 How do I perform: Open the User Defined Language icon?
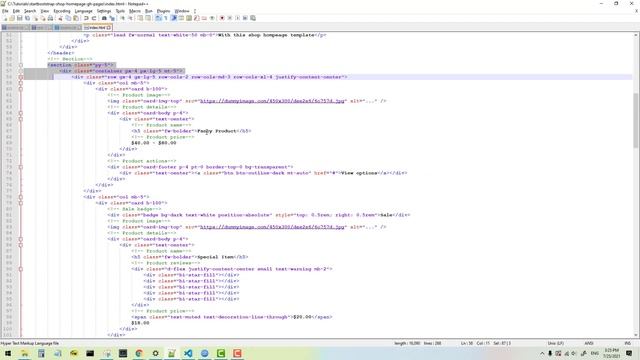(x=181, y=18)
